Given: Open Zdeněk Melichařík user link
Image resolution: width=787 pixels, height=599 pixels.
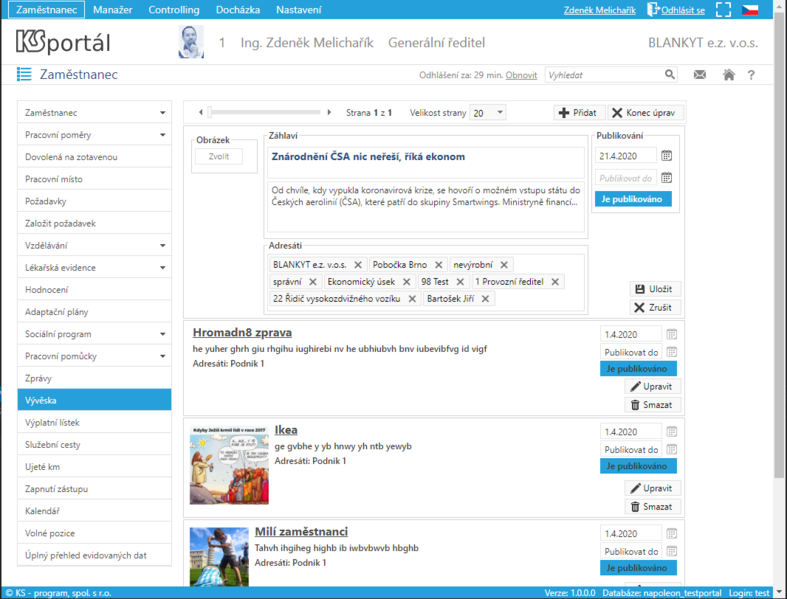Looking at the screenshot, I should (x=599, y=10).
